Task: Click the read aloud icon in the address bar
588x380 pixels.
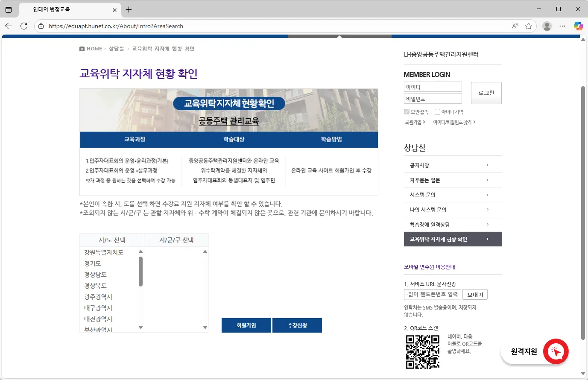Action: click(x=515, y=26)
